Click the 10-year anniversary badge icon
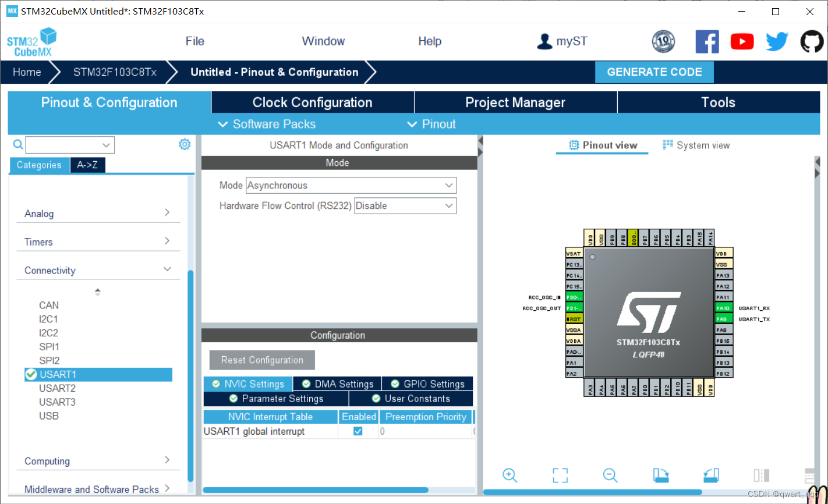The image size is (828, 504). point(663,41)
